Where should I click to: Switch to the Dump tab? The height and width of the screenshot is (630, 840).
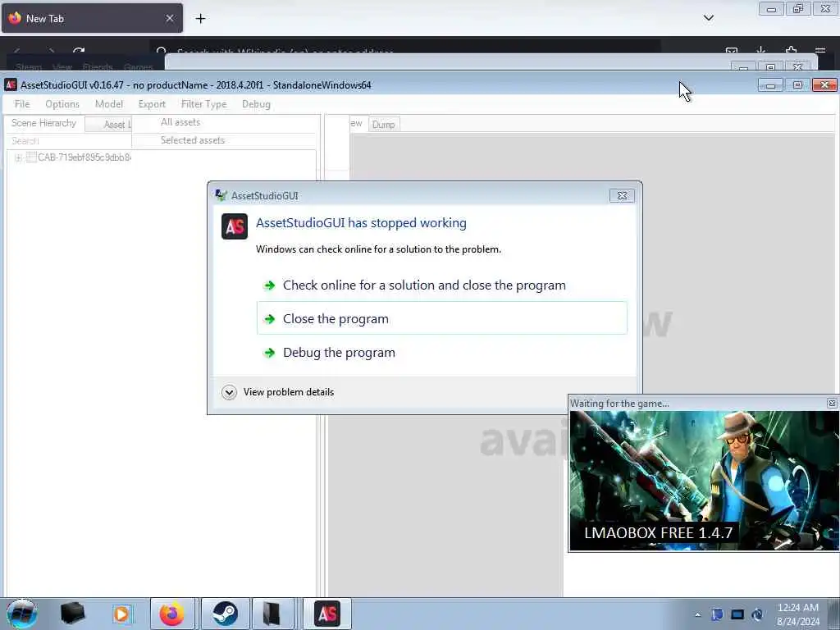click(384, 125)
